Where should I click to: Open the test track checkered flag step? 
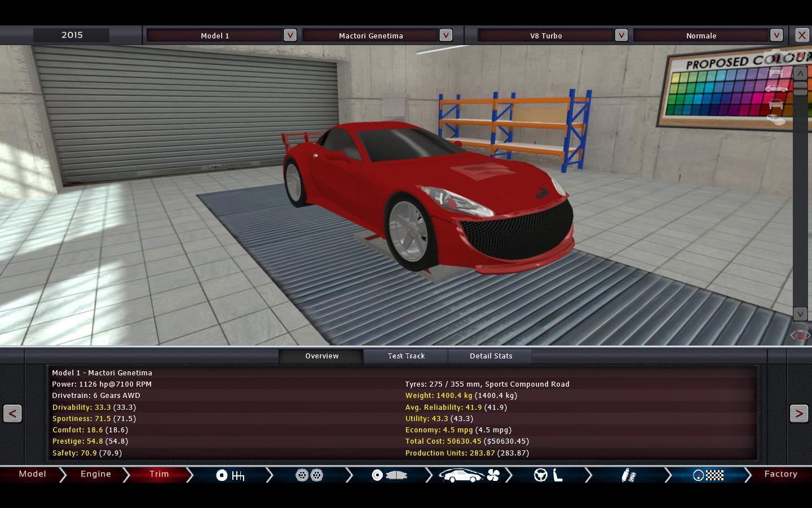708,475
